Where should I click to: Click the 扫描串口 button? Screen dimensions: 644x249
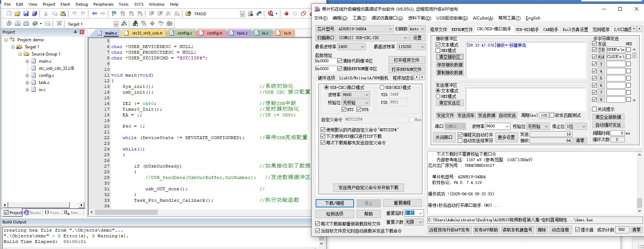click(x=326, y=38)
